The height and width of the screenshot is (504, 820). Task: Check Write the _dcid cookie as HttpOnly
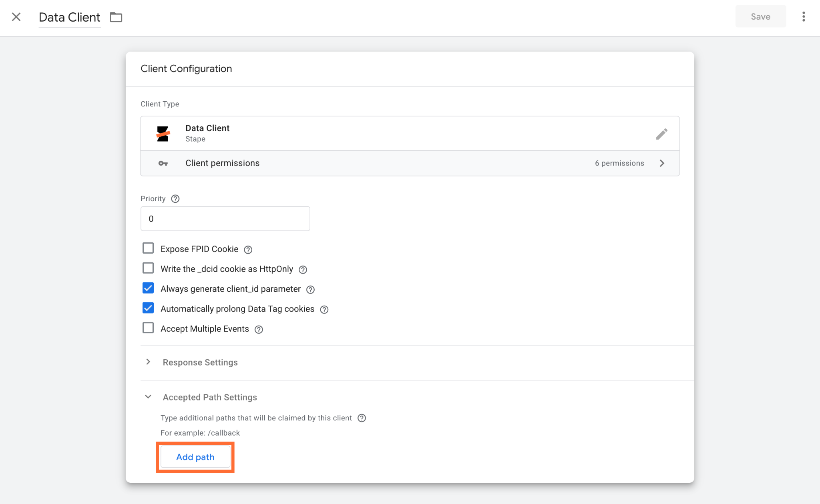pos(148,268)
